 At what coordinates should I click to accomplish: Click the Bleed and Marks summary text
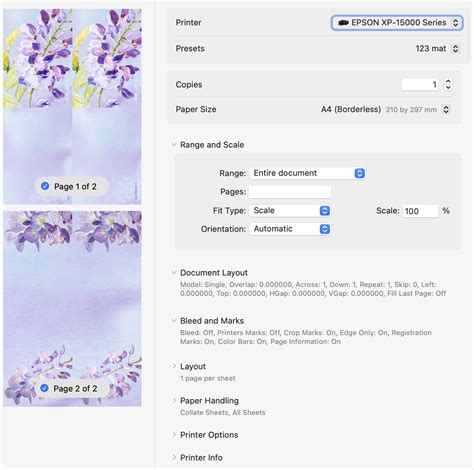point(306,337)
